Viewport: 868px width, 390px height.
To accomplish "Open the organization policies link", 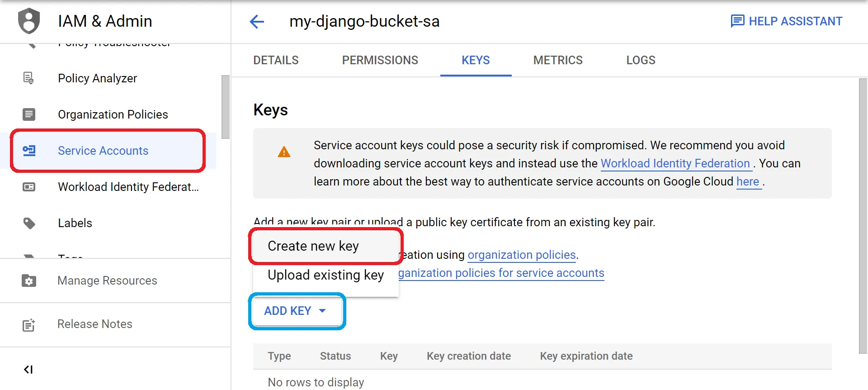I will pyautogui.click(x=521, y=255).
